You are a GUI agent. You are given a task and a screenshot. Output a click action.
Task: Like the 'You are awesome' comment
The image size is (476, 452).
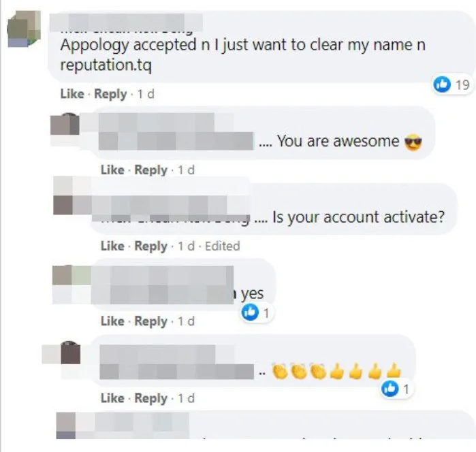[x=112, y=169]
